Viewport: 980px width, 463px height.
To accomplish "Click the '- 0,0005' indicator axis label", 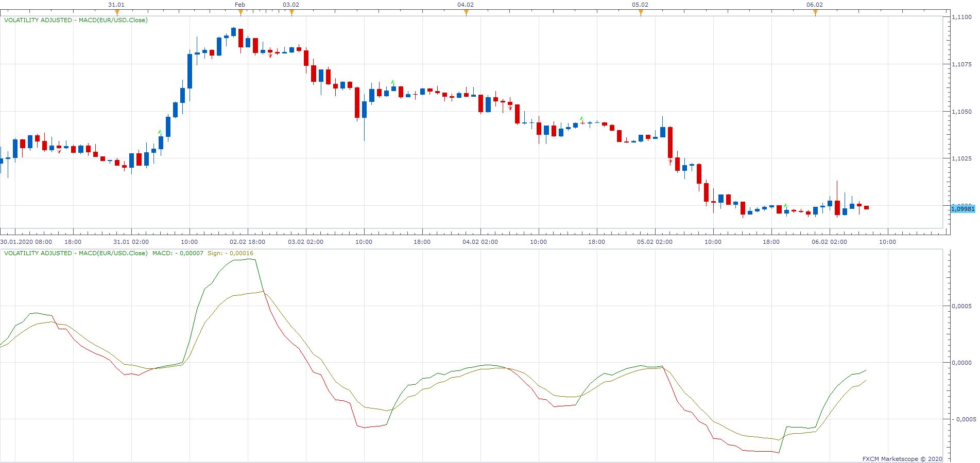I will (x=965, y=419).
